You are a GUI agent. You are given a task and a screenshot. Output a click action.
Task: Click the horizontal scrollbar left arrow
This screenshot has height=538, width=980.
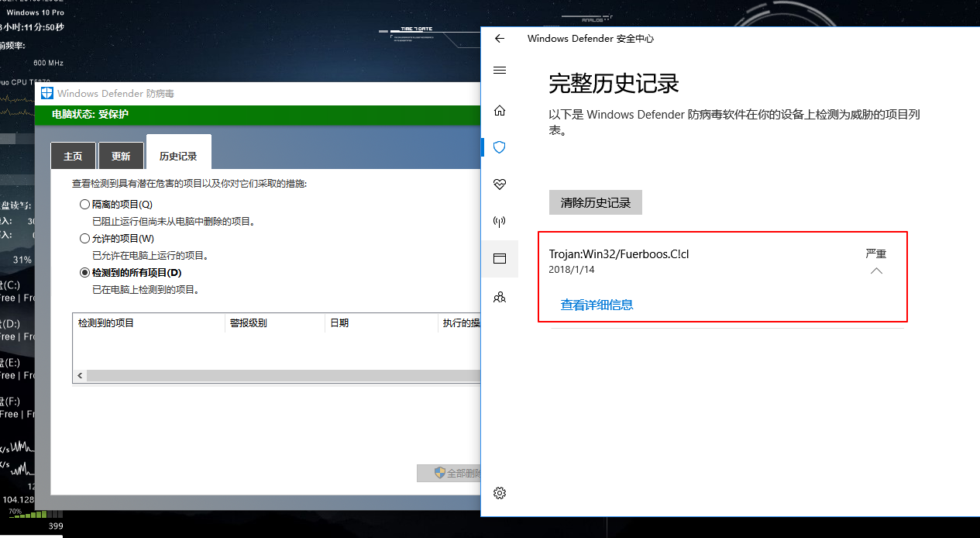[79, 375]
